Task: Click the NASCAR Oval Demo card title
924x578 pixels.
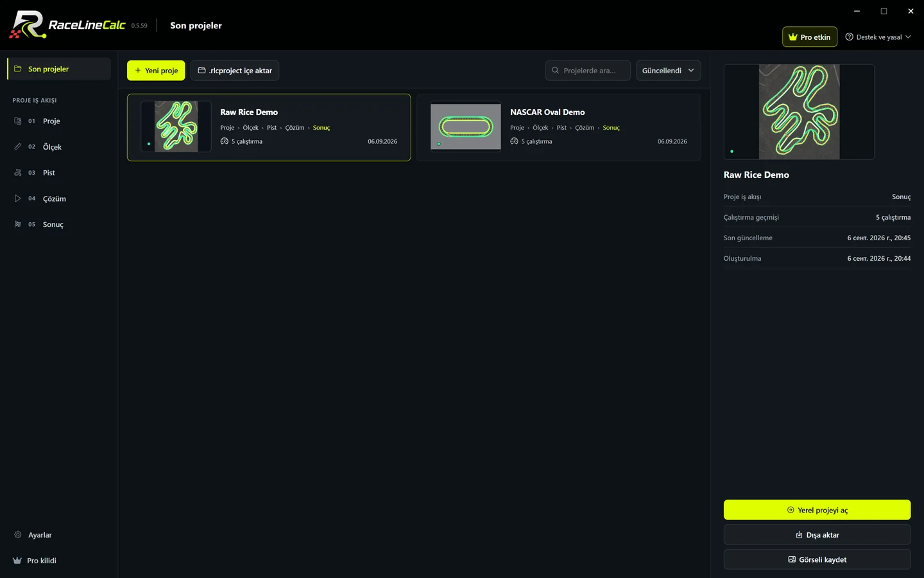Action: [x=547, y=112]
